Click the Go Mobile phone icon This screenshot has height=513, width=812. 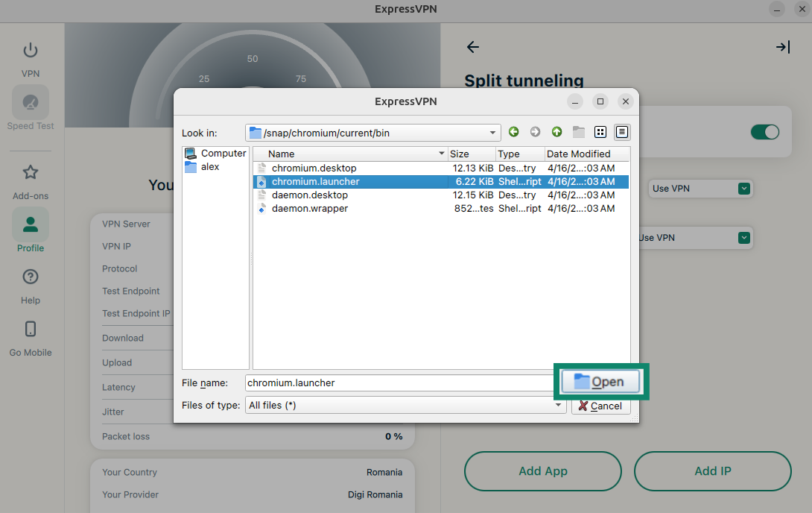pos(31,330)
